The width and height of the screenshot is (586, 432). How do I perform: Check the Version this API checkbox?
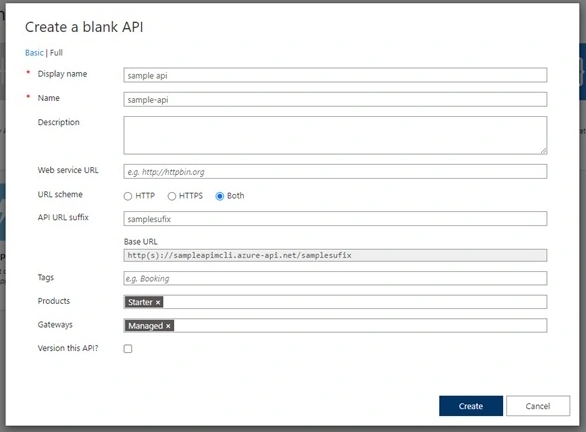[x=128, y=349]
